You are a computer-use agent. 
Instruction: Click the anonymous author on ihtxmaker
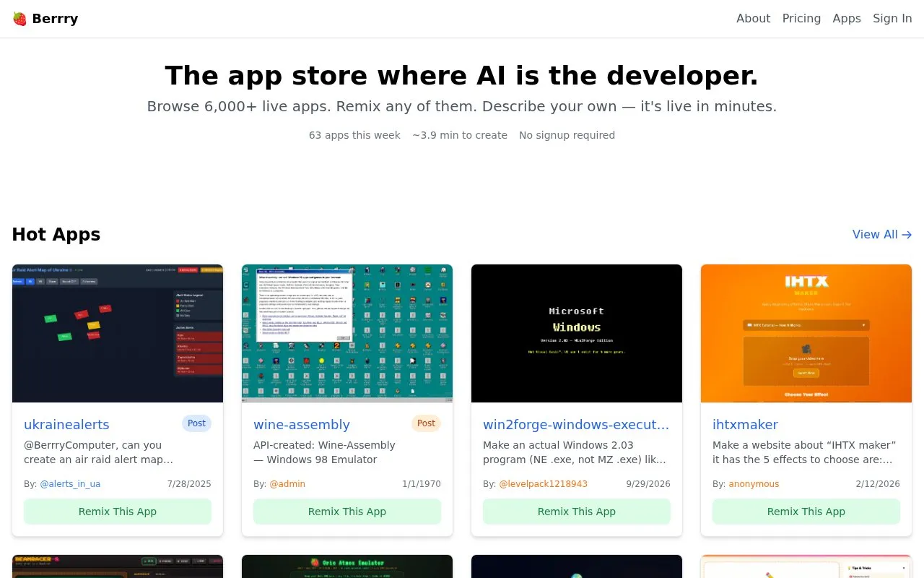pos(754,484)
